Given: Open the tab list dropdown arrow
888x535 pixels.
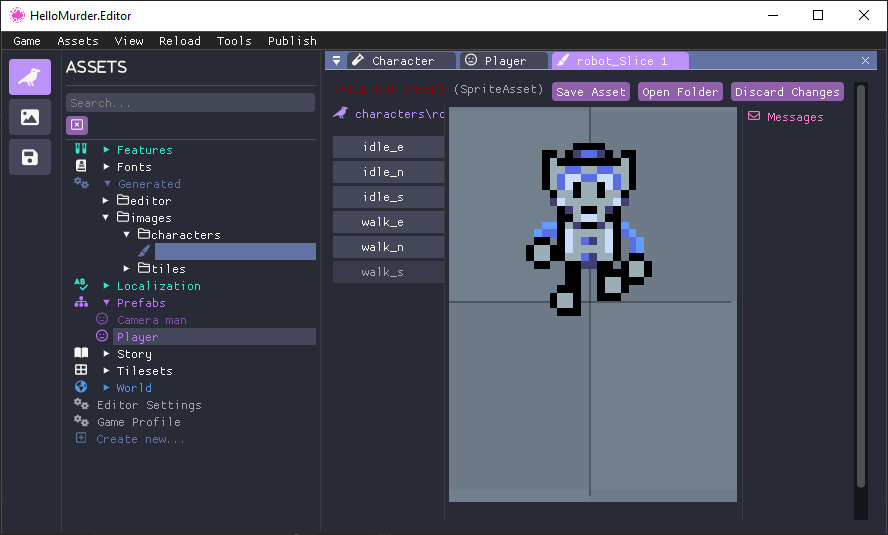Looking at the screenshot, I should 336,61.
